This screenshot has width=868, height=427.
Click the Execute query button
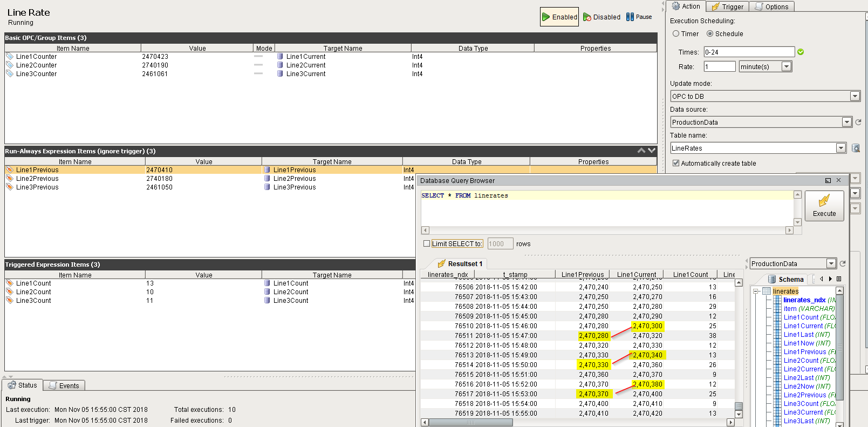[824, 206]
